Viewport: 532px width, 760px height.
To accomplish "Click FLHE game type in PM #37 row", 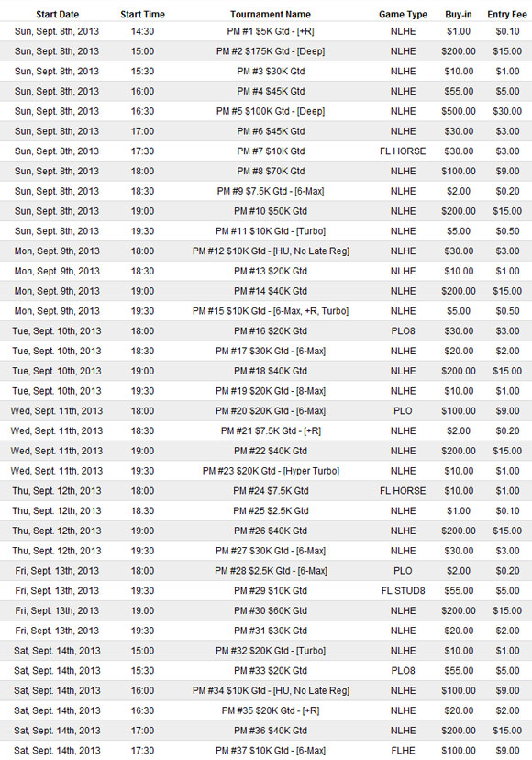I will click(403, 751).
